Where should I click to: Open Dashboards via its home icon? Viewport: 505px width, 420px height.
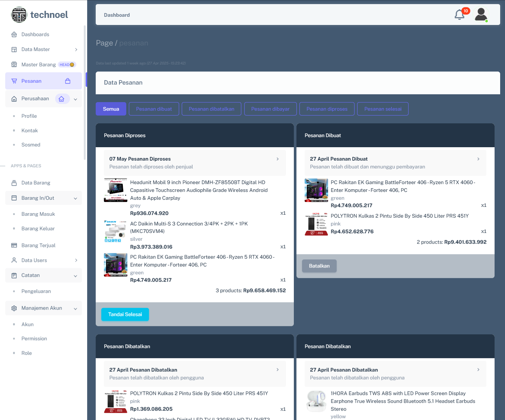(14, 34)
